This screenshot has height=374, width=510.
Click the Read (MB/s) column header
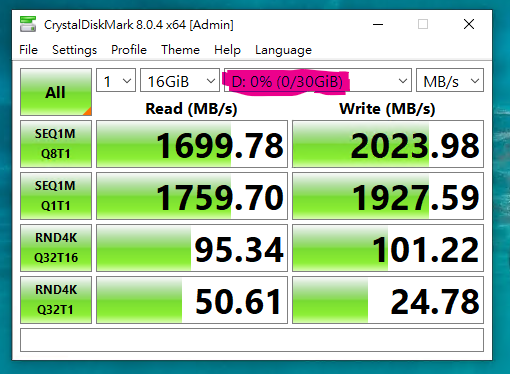click(191, 109)
